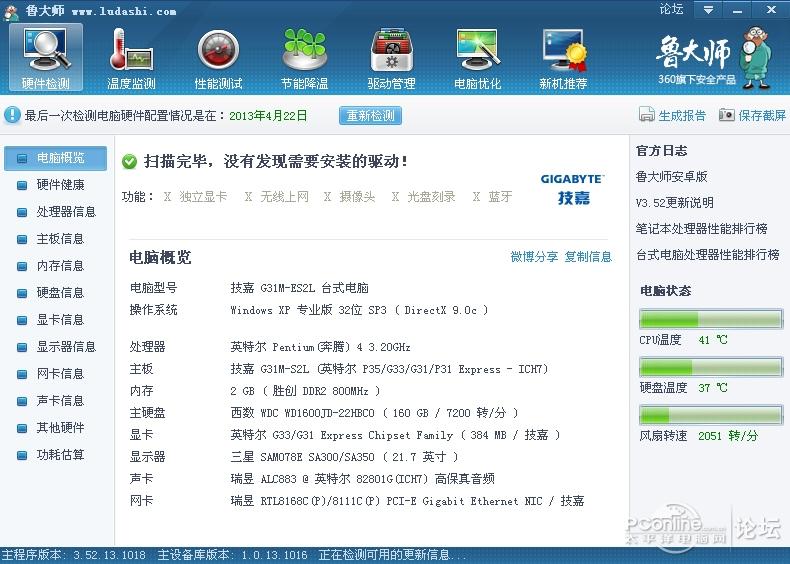Click the 摄像头 feature indicator
Image resolution: width=790 pixels, height=564 pixels.
349,197
